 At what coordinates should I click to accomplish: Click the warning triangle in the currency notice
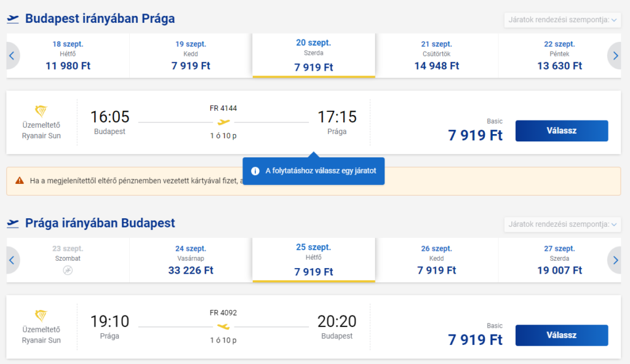coord(19,181)
